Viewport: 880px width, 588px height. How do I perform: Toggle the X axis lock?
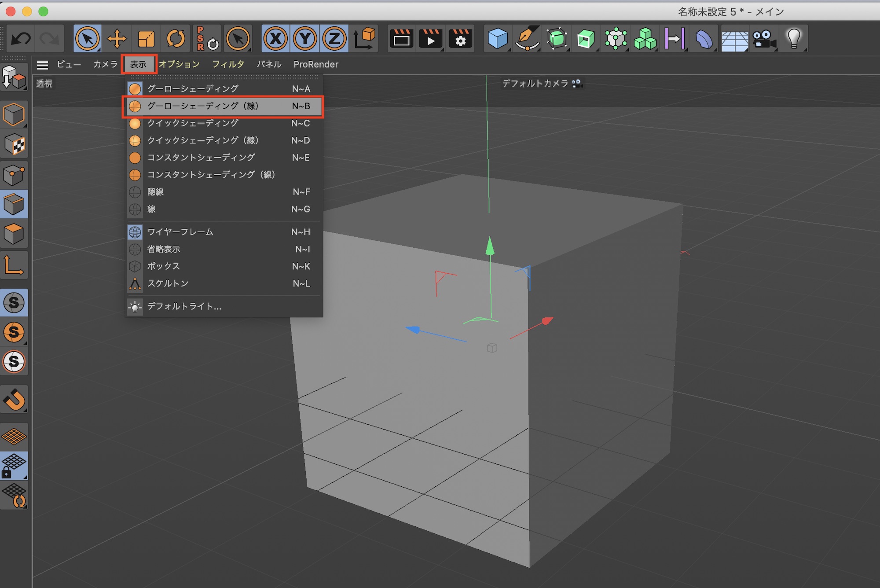point(275,39)
